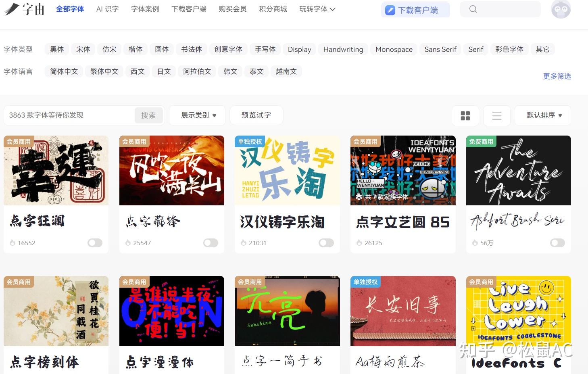Click flame icon beside 56万
Screen dimensions: 588x374
click(475, 243)
